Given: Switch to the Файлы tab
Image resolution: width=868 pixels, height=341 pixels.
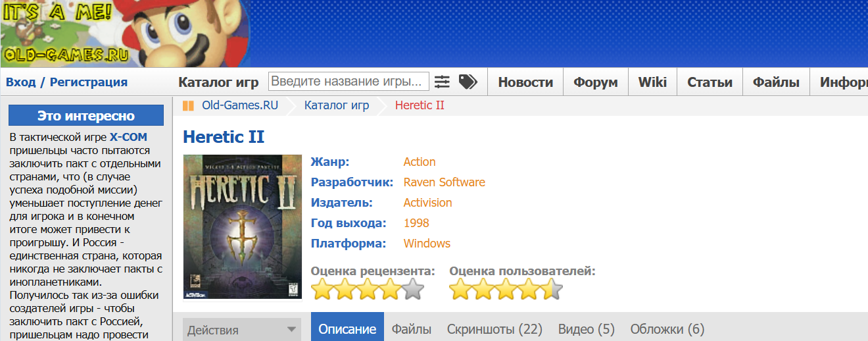Looking at the screenshot, I should click(x=412, y=329).
